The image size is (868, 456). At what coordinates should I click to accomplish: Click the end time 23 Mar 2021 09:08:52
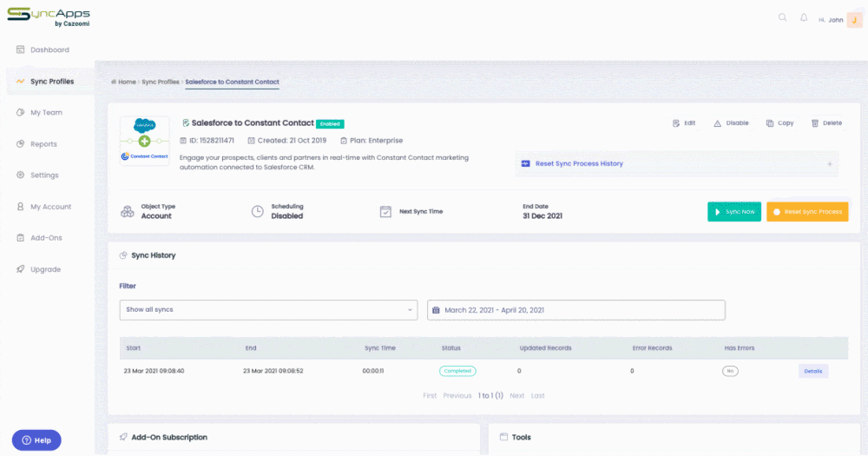click(x=273, y=371)
